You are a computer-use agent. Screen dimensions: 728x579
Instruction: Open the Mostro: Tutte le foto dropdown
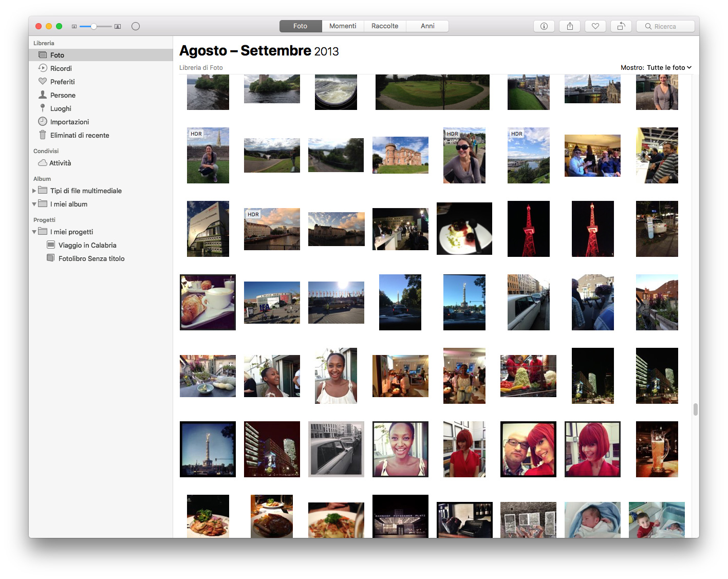coord(656,67)
